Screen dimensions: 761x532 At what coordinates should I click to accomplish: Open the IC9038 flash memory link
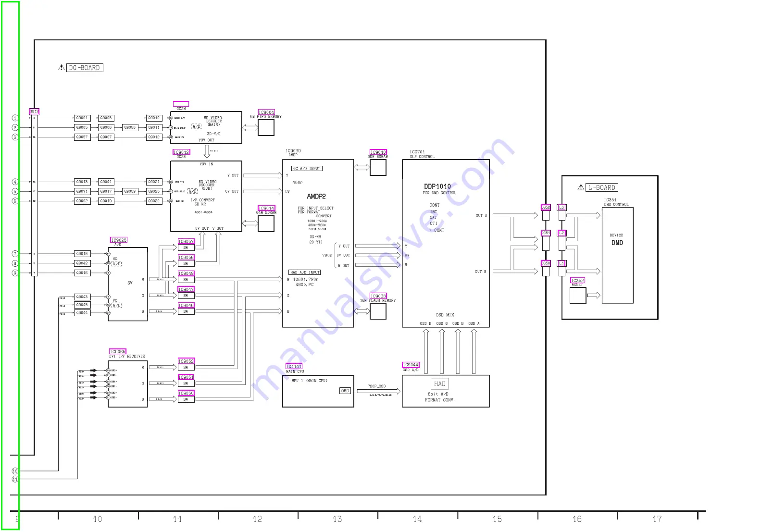378,296
